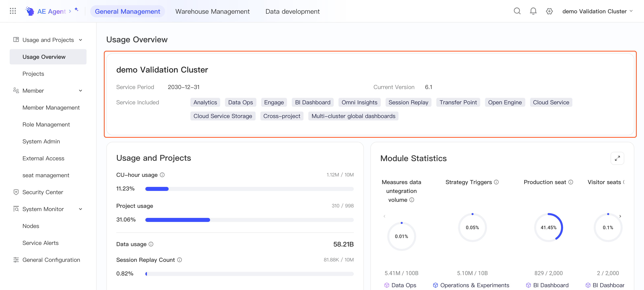The width and height of the screenshot is (644, 290).
Task: Click the AE Agent logo icon
Action: (x=30, y=11)
